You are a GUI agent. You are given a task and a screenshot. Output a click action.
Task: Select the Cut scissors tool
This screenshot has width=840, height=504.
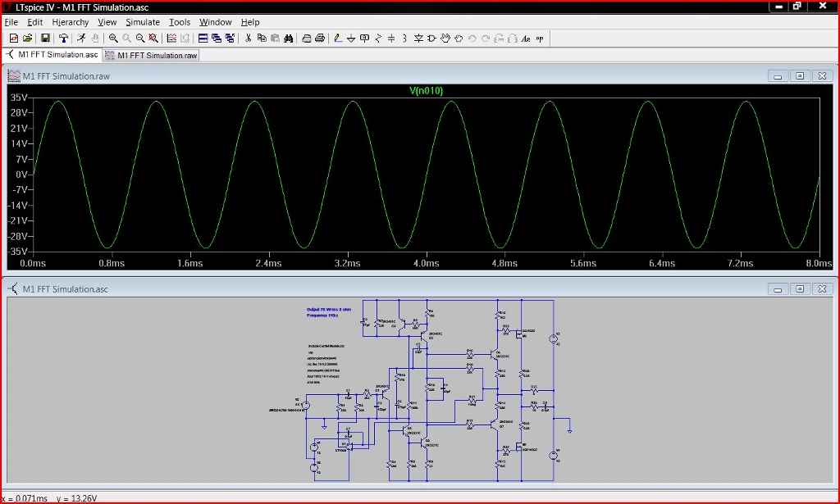click(248, 38)
